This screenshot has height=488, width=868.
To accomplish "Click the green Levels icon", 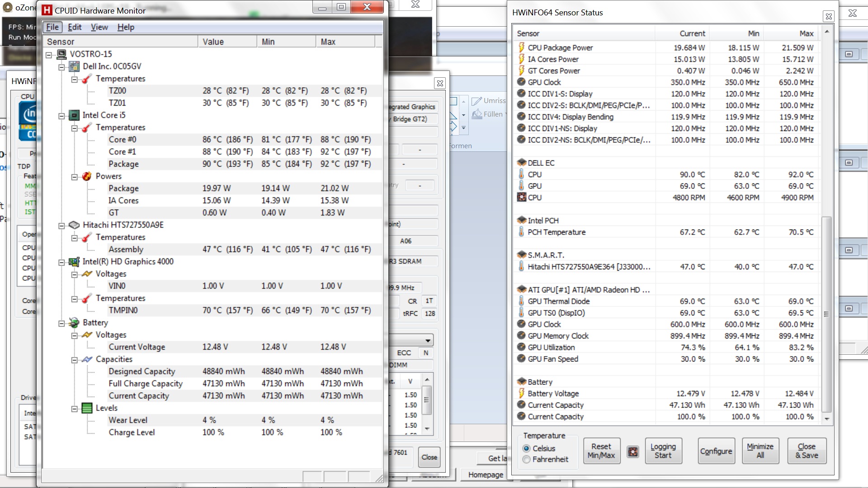I will [x=87, y=408].
